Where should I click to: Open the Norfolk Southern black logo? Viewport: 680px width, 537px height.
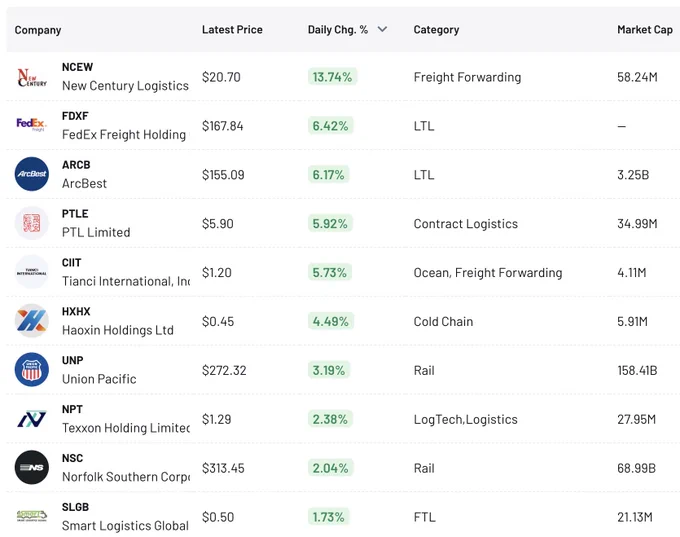pyautogui.click(x=32, y=468)
